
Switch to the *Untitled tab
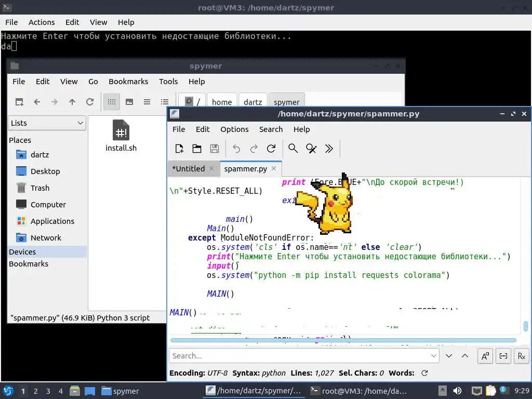(x=188, y=169)
